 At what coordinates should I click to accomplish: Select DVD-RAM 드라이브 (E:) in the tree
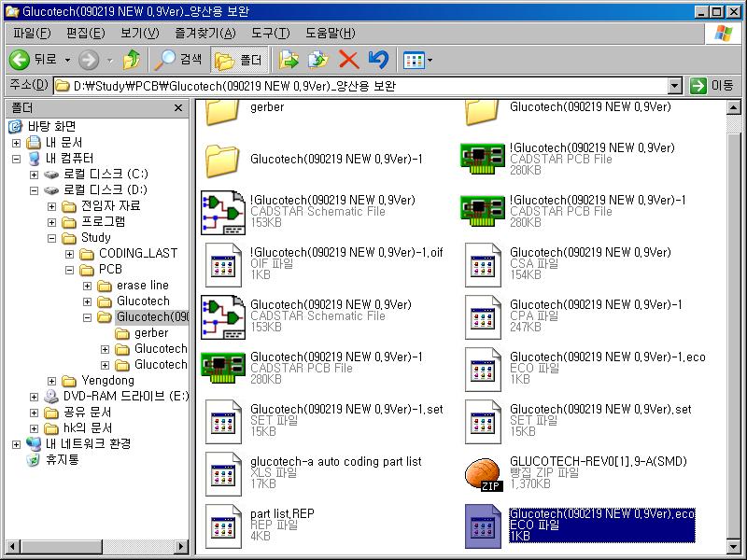pos(126,396)
